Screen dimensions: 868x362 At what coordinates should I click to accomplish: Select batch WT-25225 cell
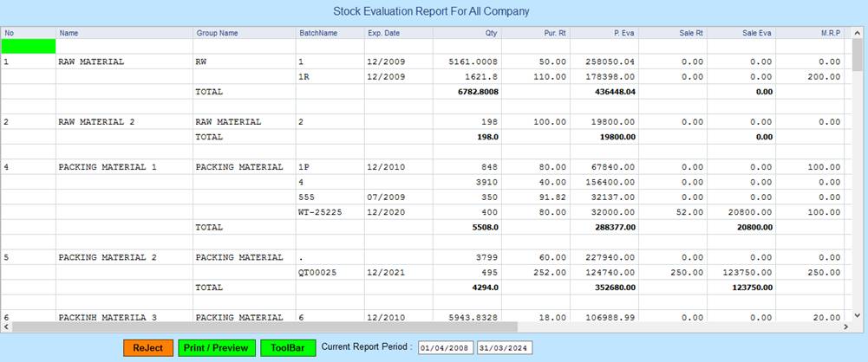[322, 211]
